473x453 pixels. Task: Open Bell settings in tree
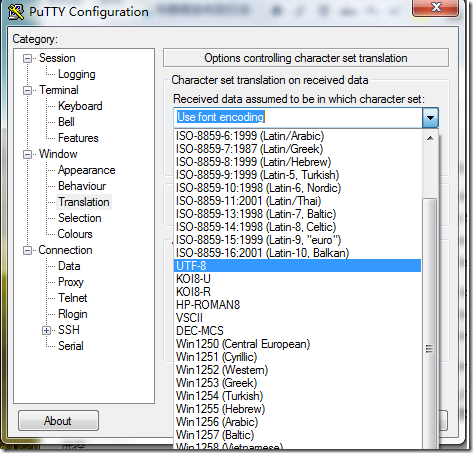pos(66,122)
